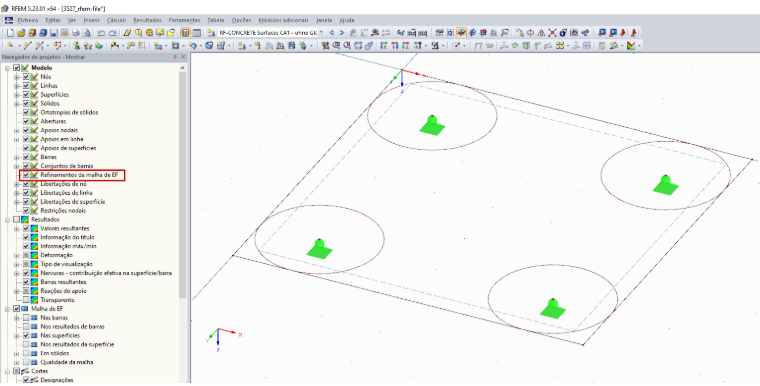Select the Informação do título tree item

coord(67,238)
